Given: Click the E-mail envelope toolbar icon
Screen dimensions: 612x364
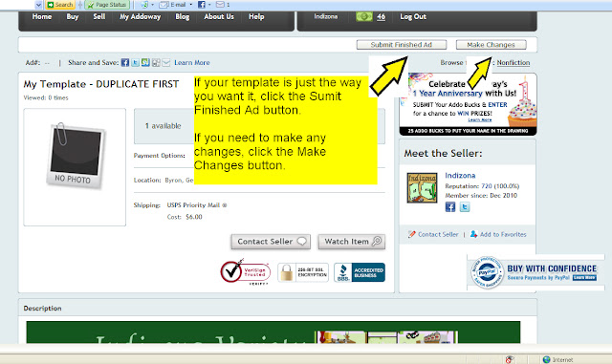Looking at the screenshot, I should point(164,5).
